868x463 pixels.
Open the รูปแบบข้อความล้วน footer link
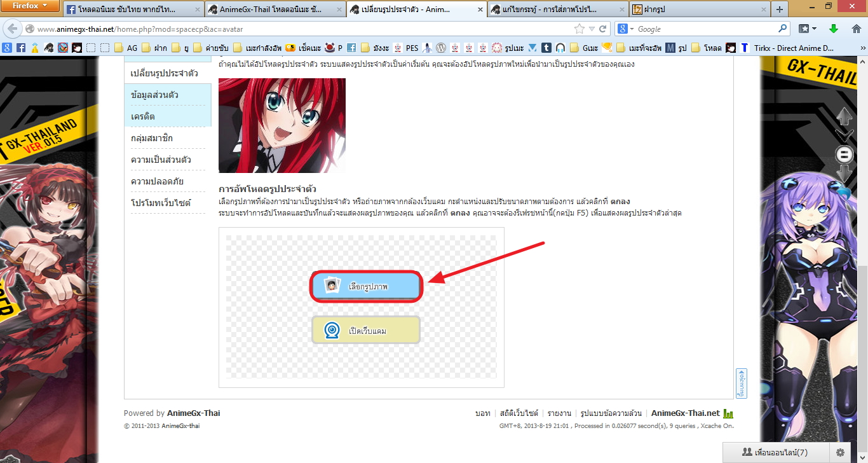(x=611, y=413)
